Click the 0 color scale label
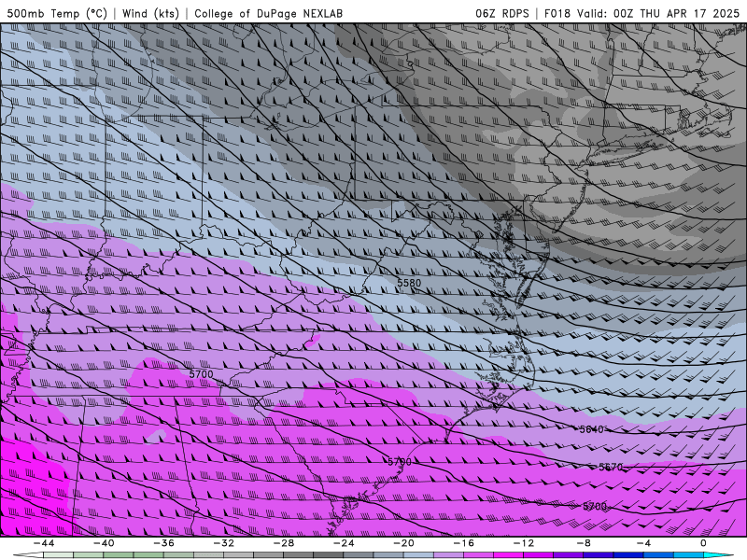The height and width of the screenshot is (560, 747). pyautogui.click(x=703, y=543)
